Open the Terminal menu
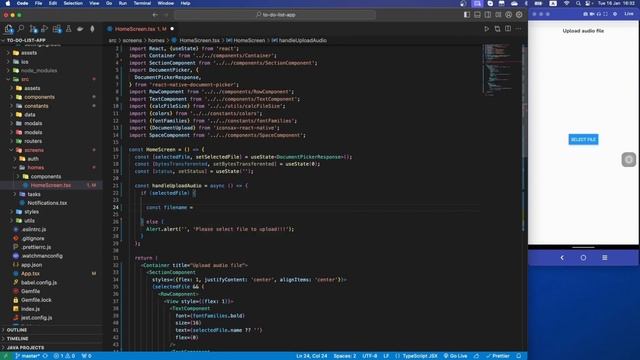Screen dimensions: 640x360 tap(142, 3)
